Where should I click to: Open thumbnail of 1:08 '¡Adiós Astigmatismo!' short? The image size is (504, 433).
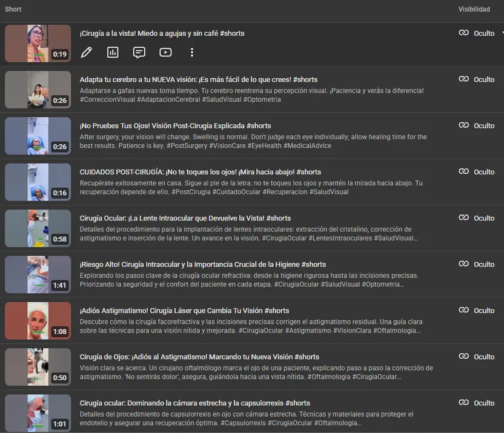click(x=38, y=321)
